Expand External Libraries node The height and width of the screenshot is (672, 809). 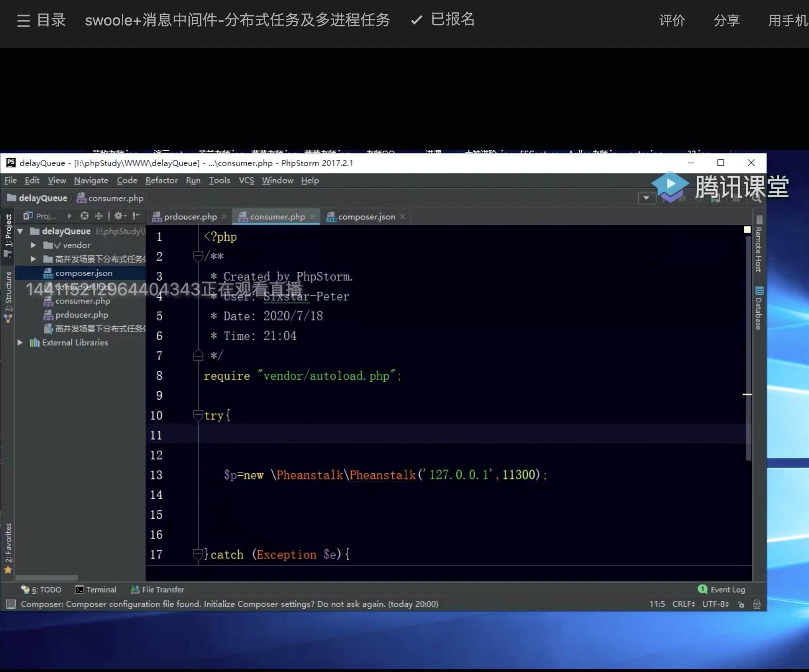[20, 343]
